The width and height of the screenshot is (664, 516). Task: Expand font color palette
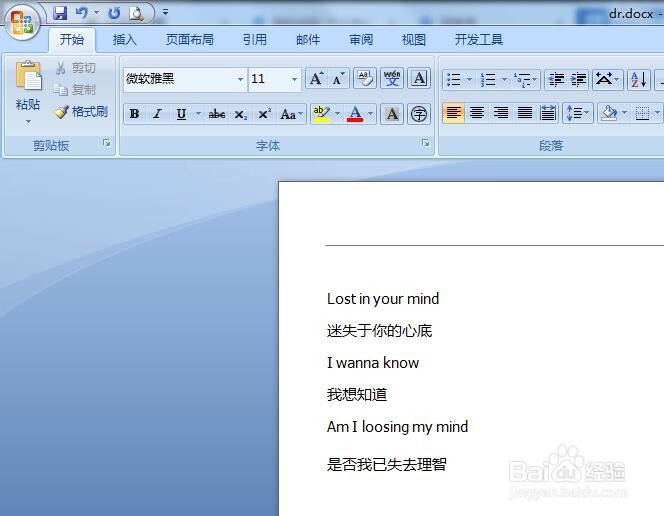coord(371,113)
